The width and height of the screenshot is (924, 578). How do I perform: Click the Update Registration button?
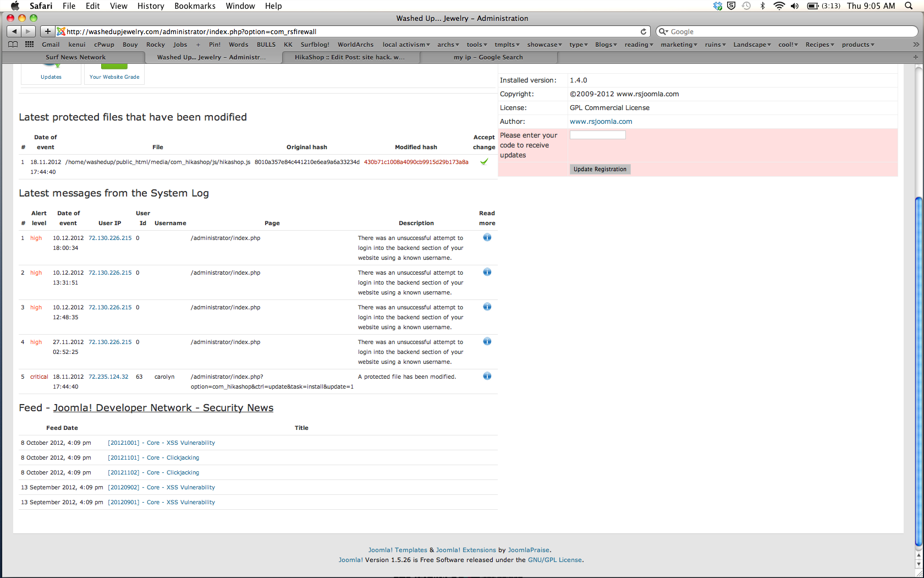pos(600,170)
